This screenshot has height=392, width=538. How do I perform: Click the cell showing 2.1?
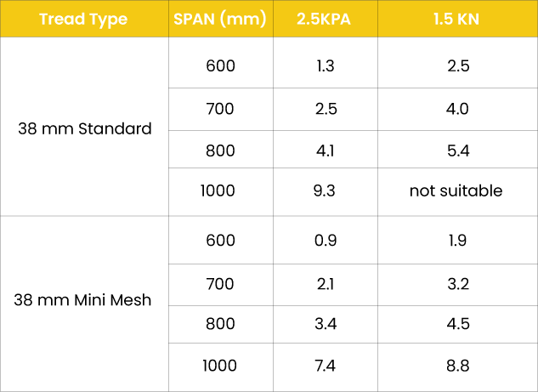[x=324, y=284]
